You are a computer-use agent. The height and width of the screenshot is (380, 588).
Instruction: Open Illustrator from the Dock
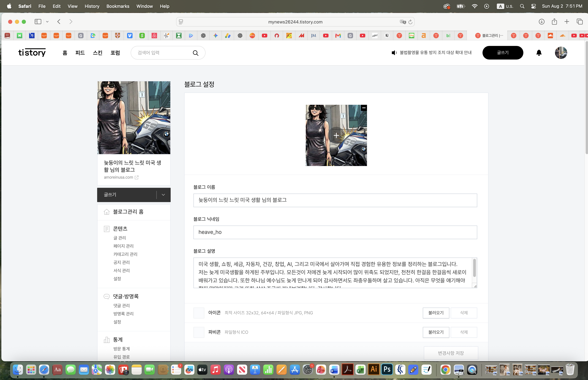click(374, 370)
